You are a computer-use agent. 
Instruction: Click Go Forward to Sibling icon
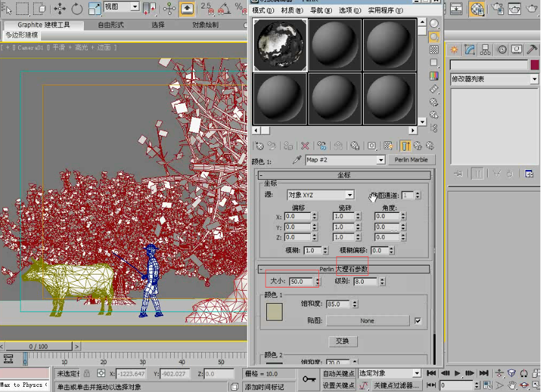tap(430, 146)
